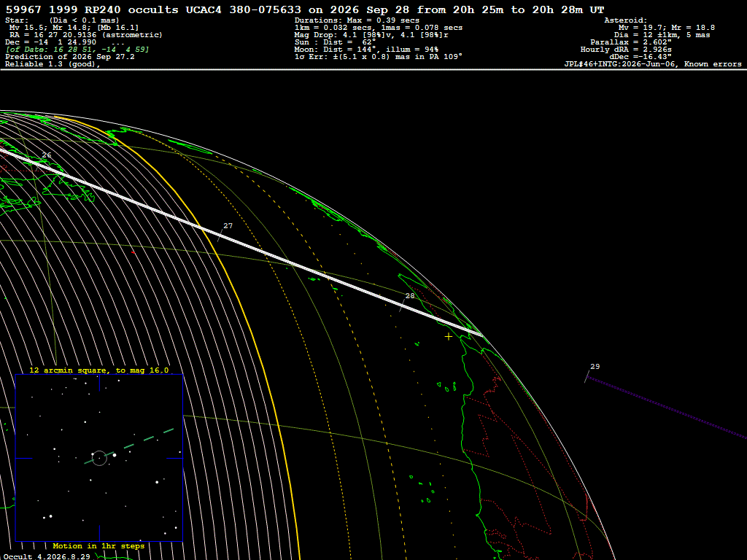This screenshot has width=747, height=560.
Task: Click the green 'of Date' coordinates text
Action: (x=77, y=50)
